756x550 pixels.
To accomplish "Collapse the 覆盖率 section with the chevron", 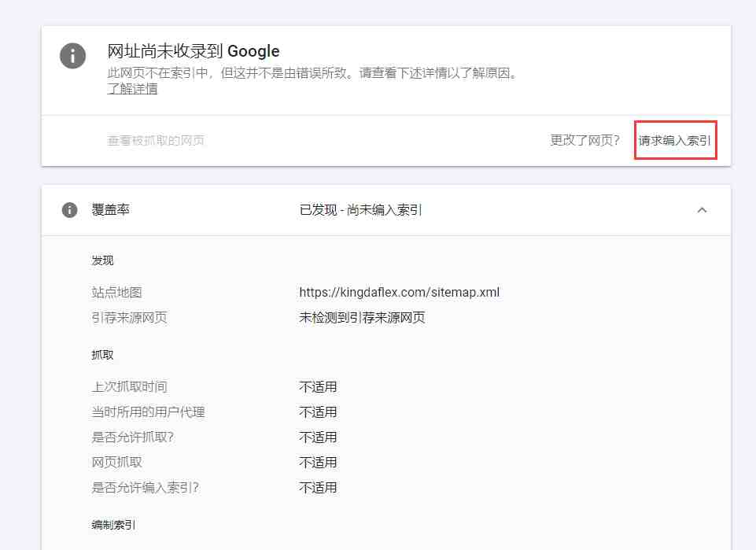I will [x=702, y=210].
